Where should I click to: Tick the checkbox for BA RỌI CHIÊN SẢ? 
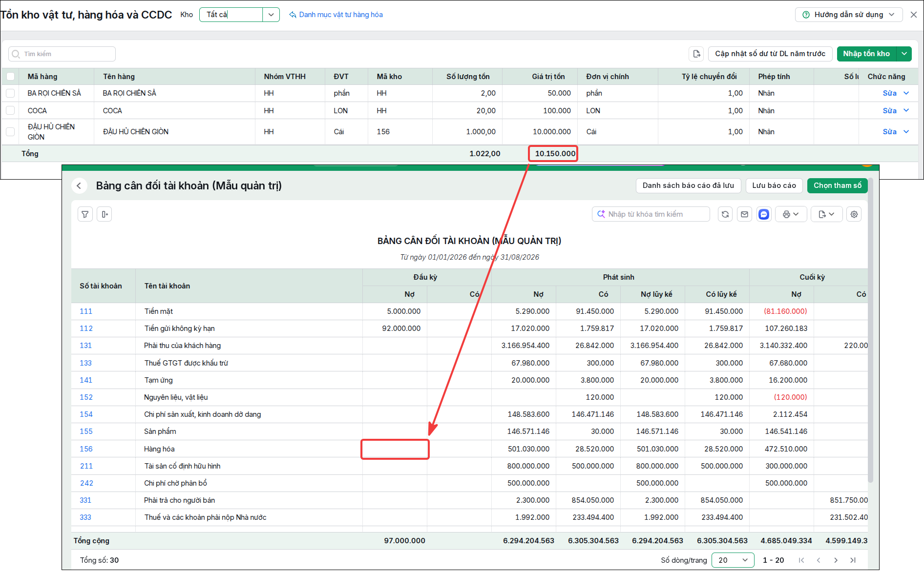(10, 93)
